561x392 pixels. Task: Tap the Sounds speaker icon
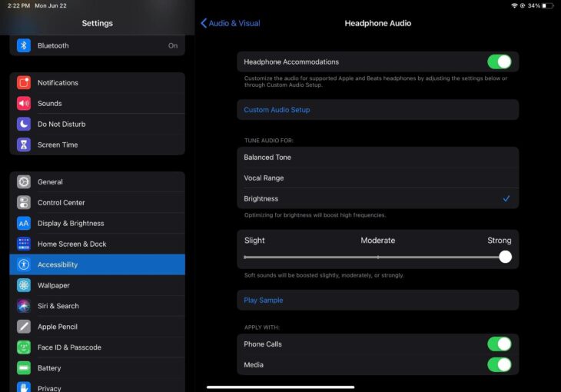24,104
